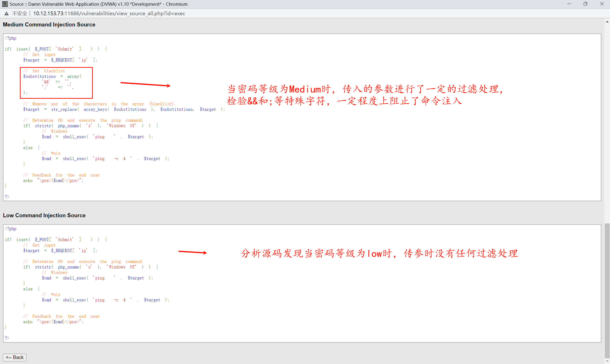This screenshot has height=364, width=610.
Task: Click the Low Command Injection Source heading
Action: click(x=44, y=215)
